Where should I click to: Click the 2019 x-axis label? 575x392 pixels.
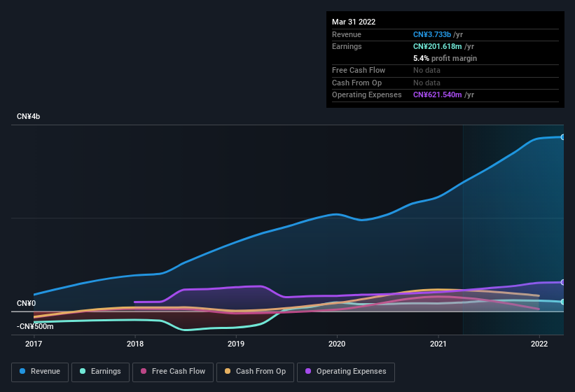click(236, 344)
